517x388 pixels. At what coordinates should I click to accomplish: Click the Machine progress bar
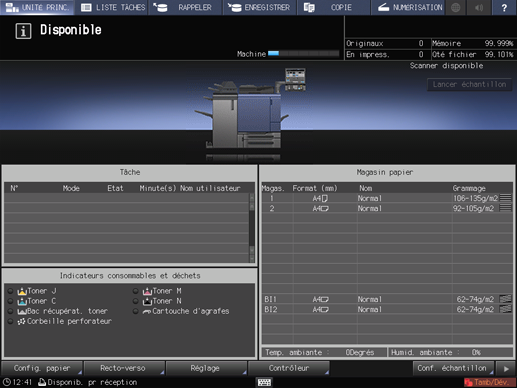point(303,54)
